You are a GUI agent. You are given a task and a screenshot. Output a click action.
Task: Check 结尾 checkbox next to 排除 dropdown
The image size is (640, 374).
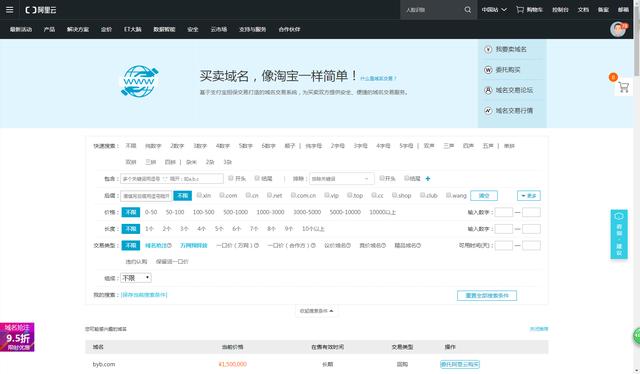click(x=407, y=178)
